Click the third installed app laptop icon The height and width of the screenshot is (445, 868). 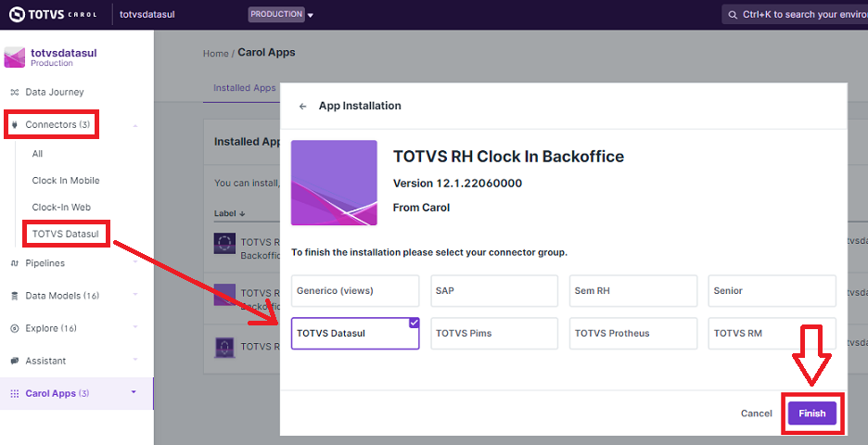pyautogui.click(x=224, y=347)
